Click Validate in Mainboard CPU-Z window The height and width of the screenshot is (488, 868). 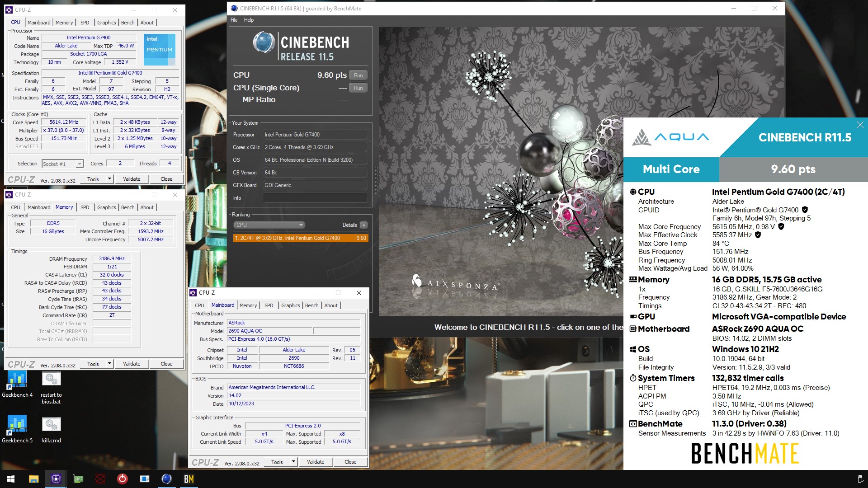click(x=316, y=462)
